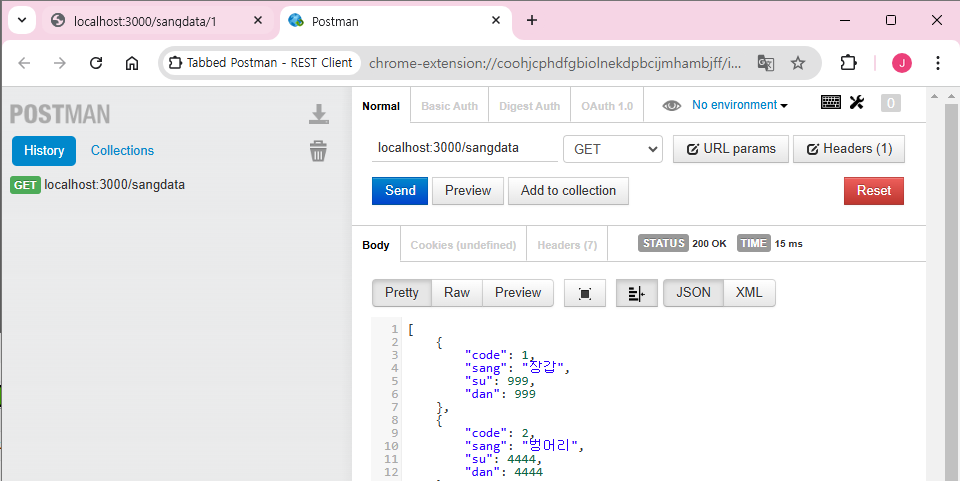
Task: Click the red Reset button
Action: pyautogui.click(x=874, y=190)
